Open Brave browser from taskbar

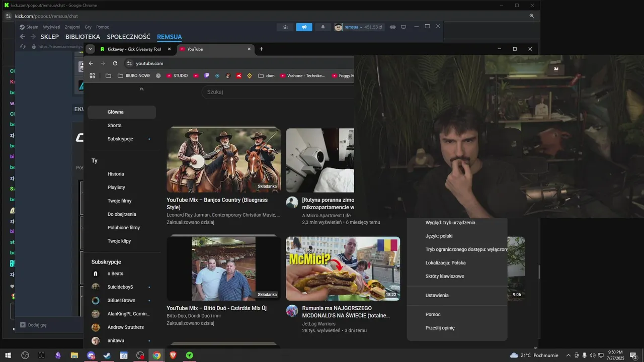coord(173,355)
